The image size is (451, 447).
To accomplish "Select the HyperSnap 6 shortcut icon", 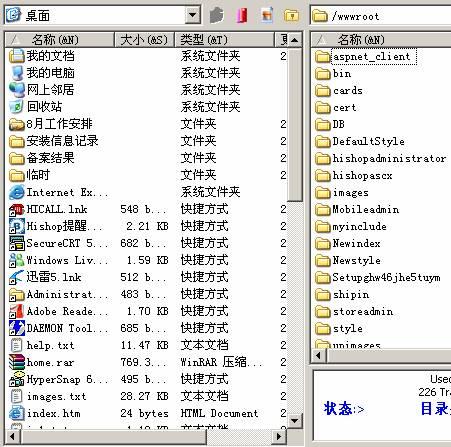I will 16,379.
